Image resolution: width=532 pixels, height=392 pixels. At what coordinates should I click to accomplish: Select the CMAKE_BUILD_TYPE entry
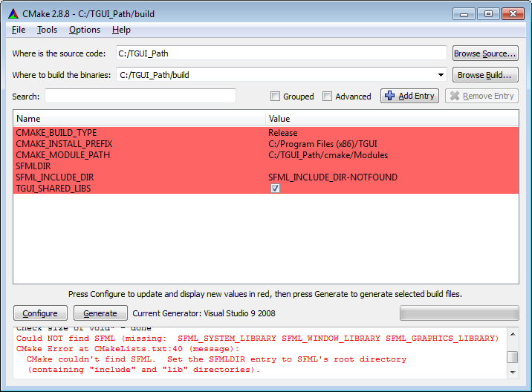(x=56, y=133)
